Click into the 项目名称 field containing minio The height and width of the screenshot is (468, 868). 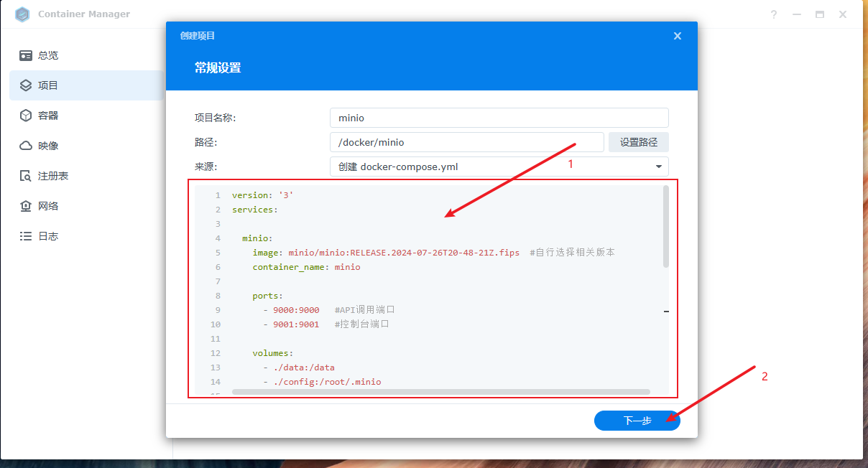click(x=499, y=118)
